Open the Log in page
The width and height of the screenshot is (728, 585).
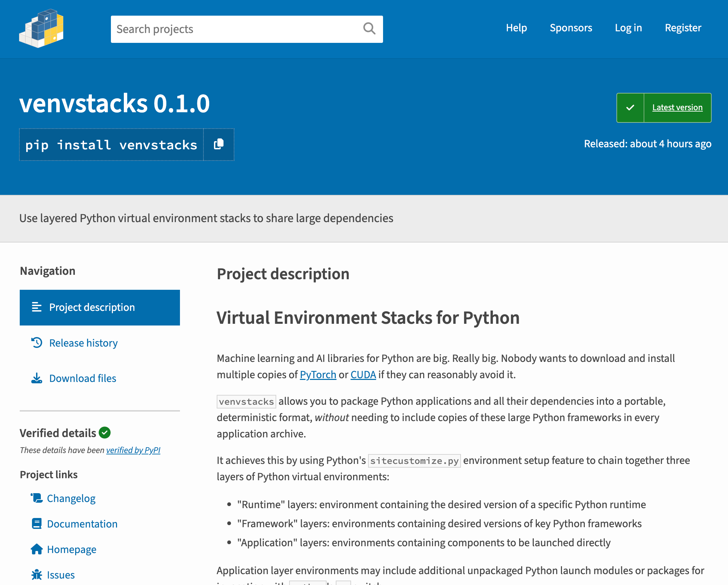pyautogui.click(x=628, y=28)
